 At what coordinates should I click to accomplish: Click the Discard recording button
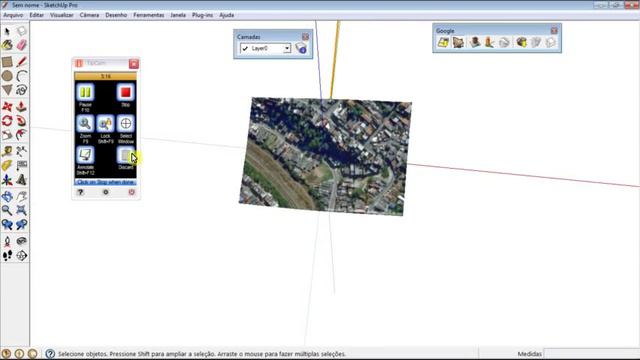pos(125,155)
